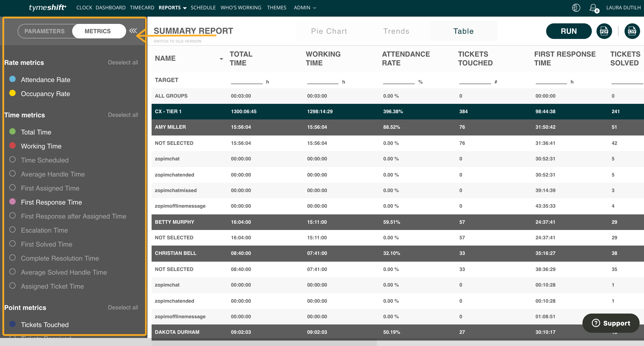This screenshot has height=346, width=644.
Task: Select the Amy Miller row
Action: pyautogui.click(x=398, y=127)
